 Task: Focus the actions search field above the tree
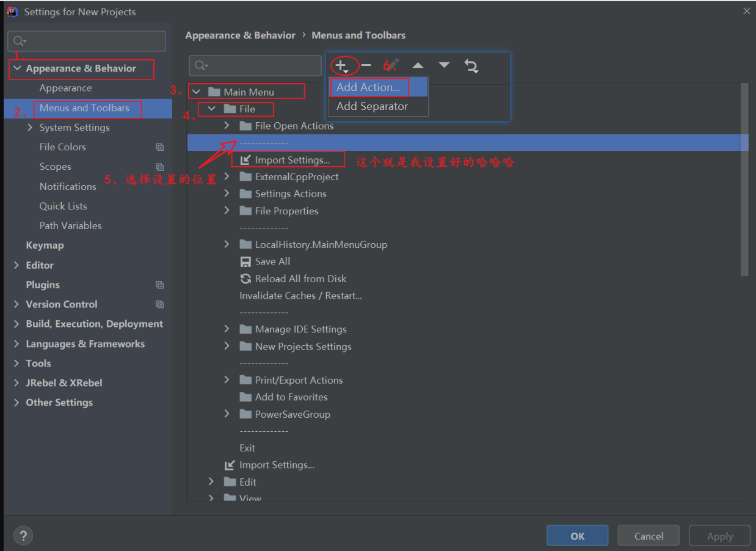(x=255, y=65)
